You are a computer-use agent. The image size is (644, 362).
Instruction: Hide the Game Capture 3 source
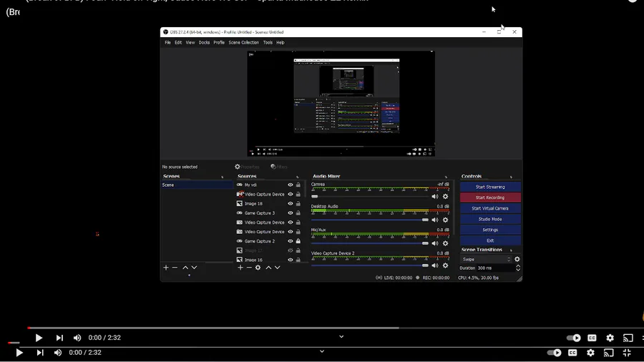(291, 213)
